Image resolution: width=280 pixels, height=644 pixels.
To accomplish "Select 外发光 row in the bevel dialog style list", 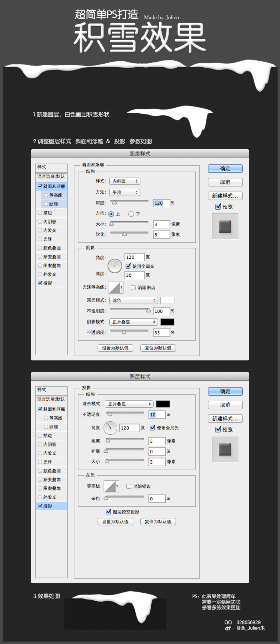I will (x=51, y=274).
